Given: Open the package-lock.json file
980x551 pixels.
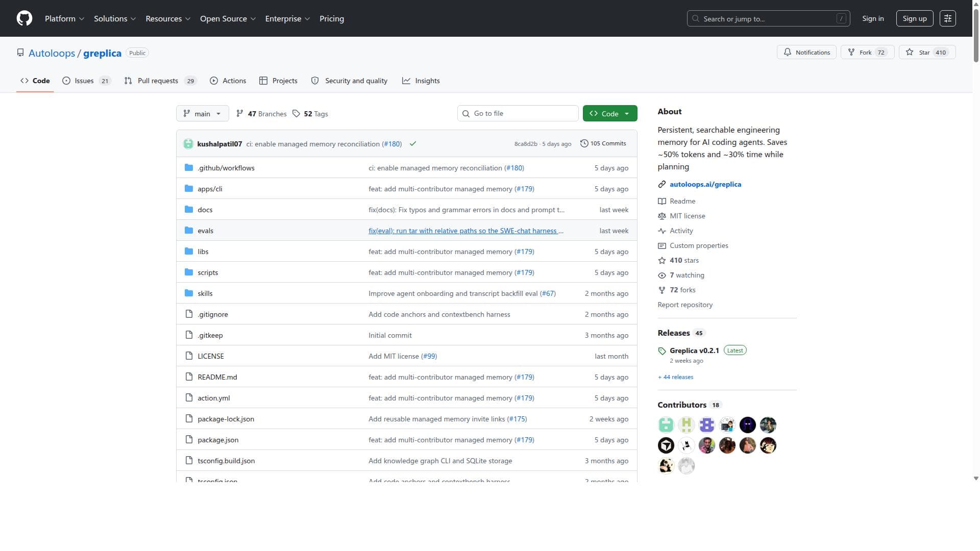Looking at the screenshot, I should [x=226, y=419].
